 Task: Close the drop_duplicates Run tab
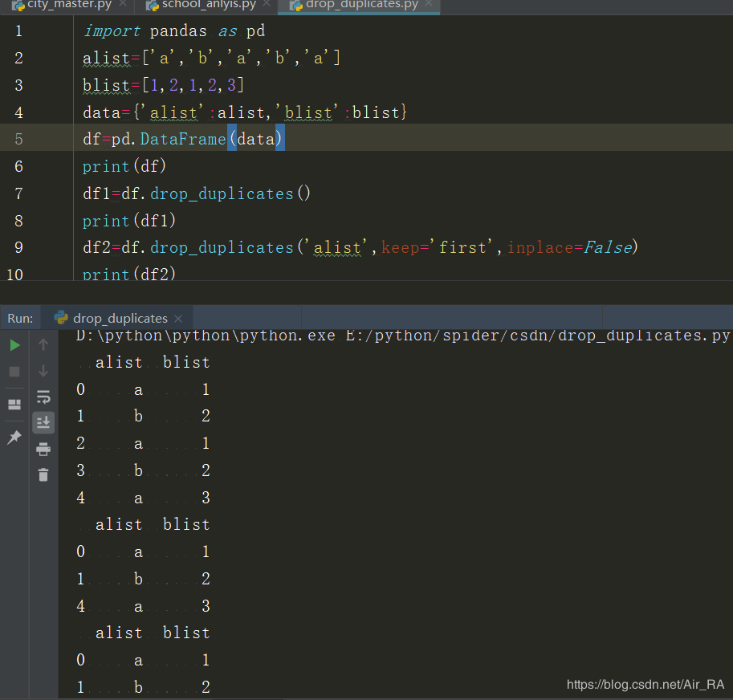pyautogui.click(x=178, y=319)
